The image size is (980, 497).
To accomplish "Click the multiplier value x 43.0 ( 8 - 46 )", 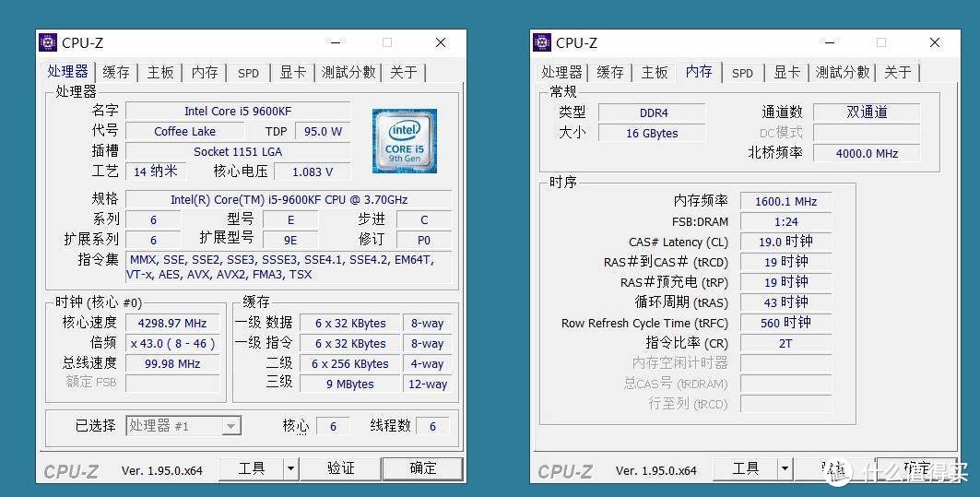I will pos(172,343).
